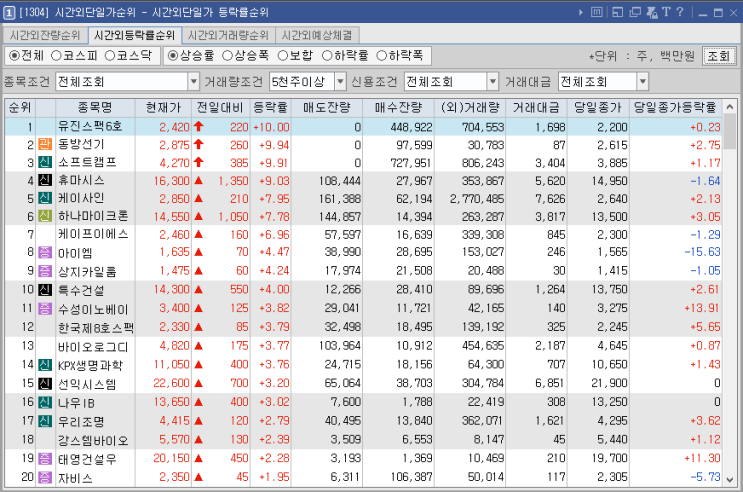The image size is (743, 492).
Task: Select the 코스피 radio button
Action: (x=56, y=56)
